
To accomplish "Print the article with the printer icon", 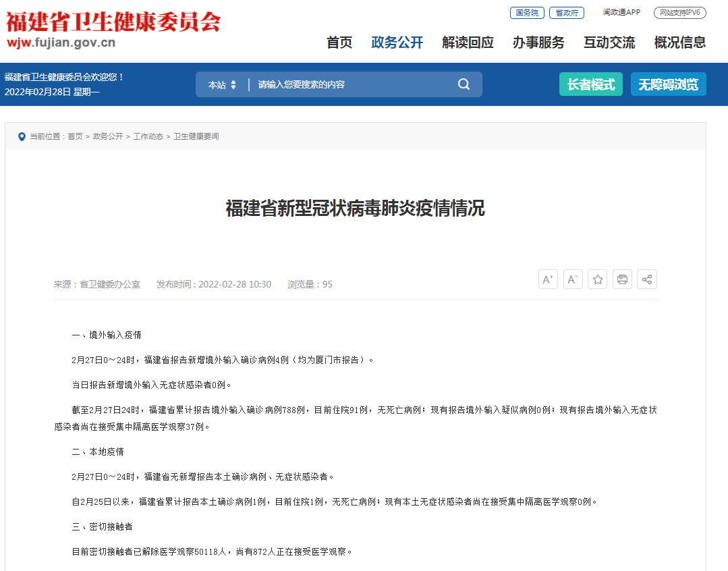I will pos(622,279).
